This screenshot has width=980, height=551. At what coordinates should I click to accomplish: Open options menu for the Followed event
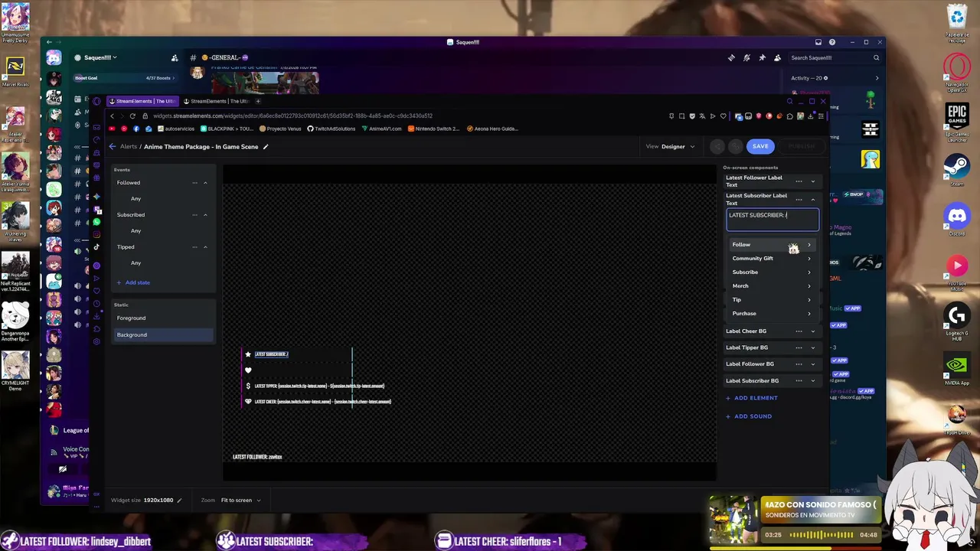194,183
